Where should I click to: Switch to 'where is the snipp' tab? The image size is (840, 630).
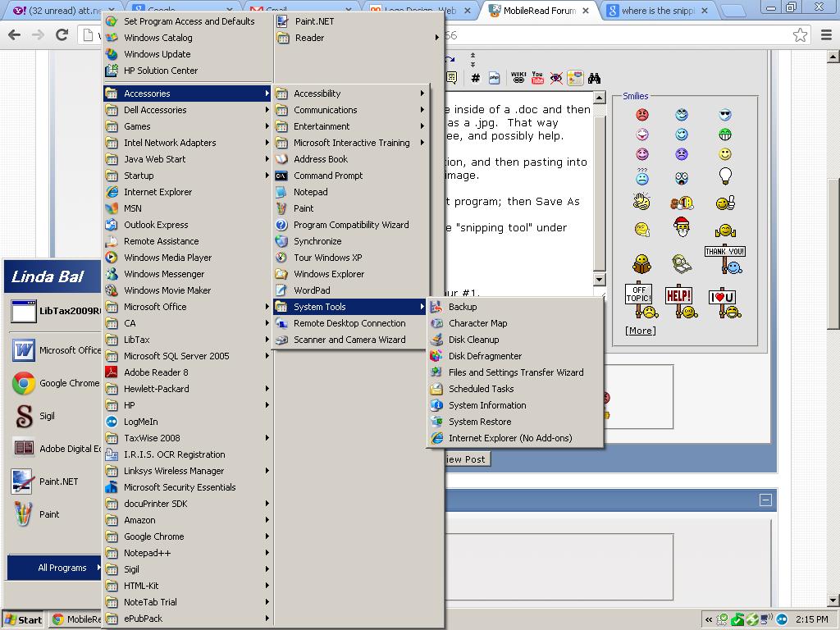[x=657, y=10]
